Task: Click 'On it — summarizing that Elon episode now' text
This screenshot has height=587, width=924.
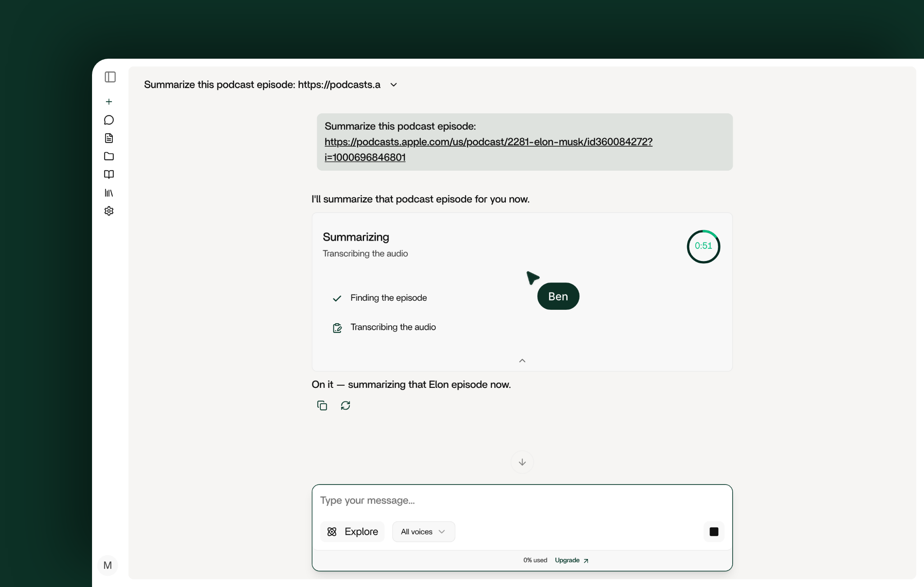Action: coord(411,384)
